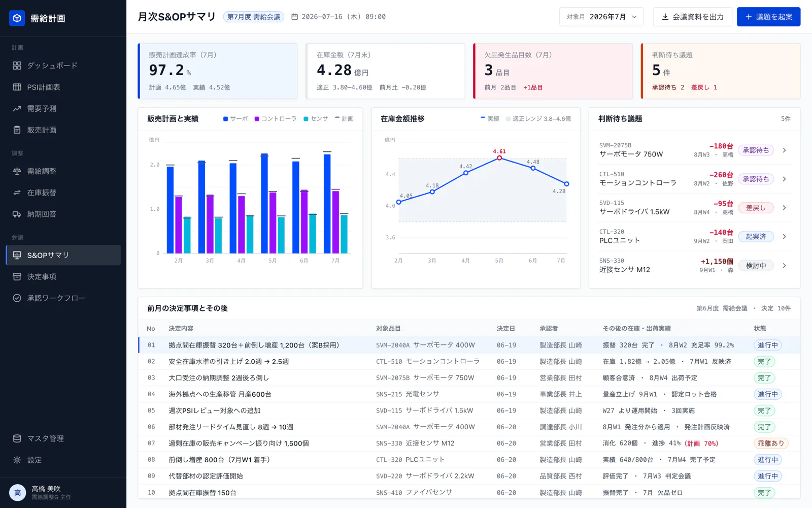Open the 欠品発生品目数 KPI card
The width and height of the screenshot is (812, 508).
tap(553, 71)
